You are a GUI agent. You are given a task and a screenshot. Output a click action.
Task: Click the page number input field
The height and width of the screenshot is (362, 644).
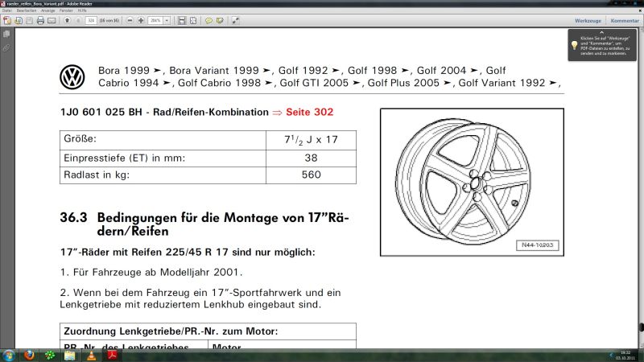click(91, 20)
